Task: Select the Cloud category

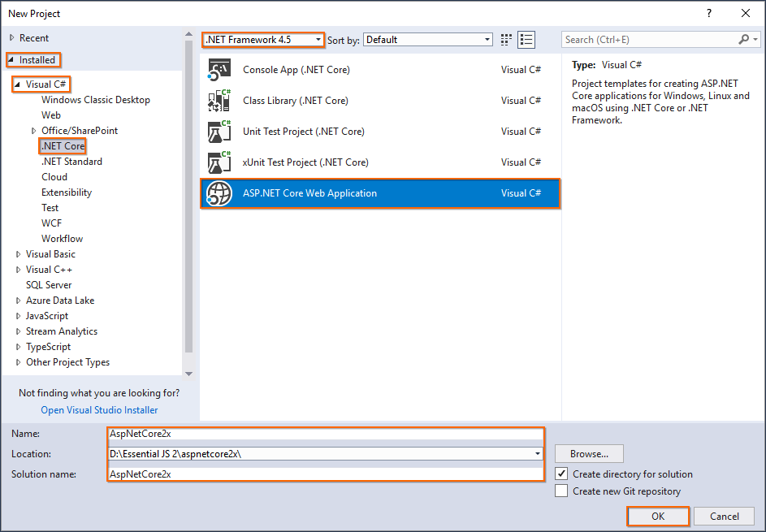Action: coord(54,177)
